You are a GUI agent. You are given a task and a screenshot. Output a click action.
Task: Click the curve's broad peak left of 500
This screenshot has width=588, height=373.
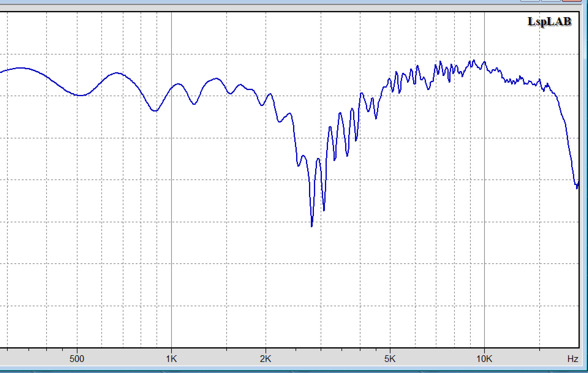click(20, 68)
